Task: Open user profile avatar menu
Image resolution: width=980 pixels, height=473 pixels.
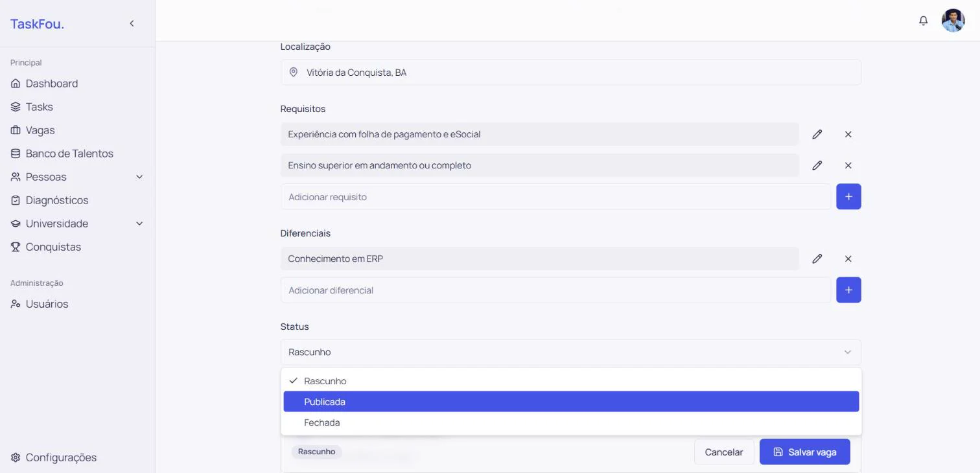Action: pos(953,21)
